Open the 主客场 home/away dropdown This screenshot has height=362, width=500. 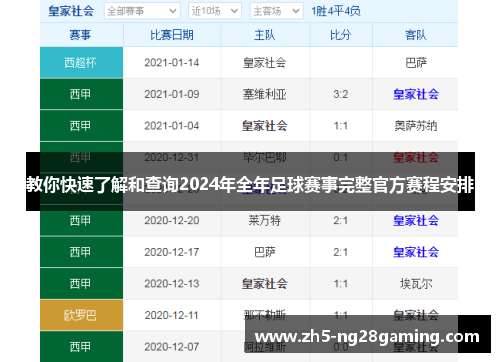click(x=276, y=11)
